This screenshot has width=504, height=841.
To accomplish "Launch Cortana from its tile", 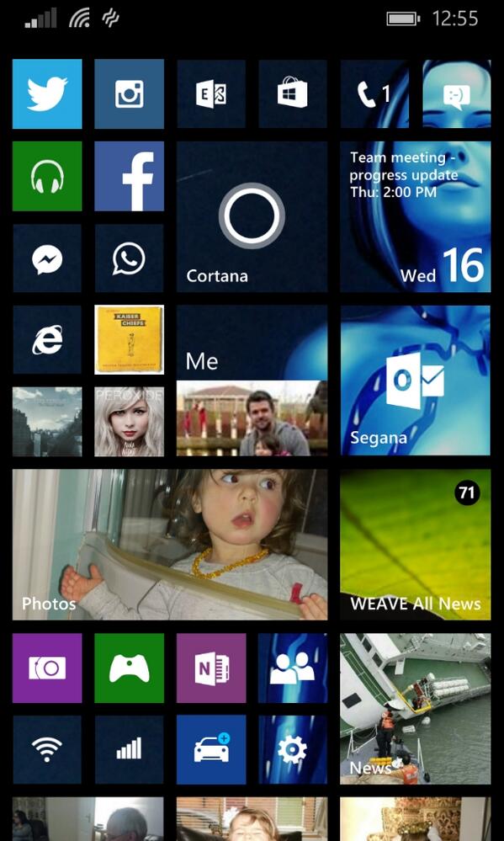I will 252,217.
